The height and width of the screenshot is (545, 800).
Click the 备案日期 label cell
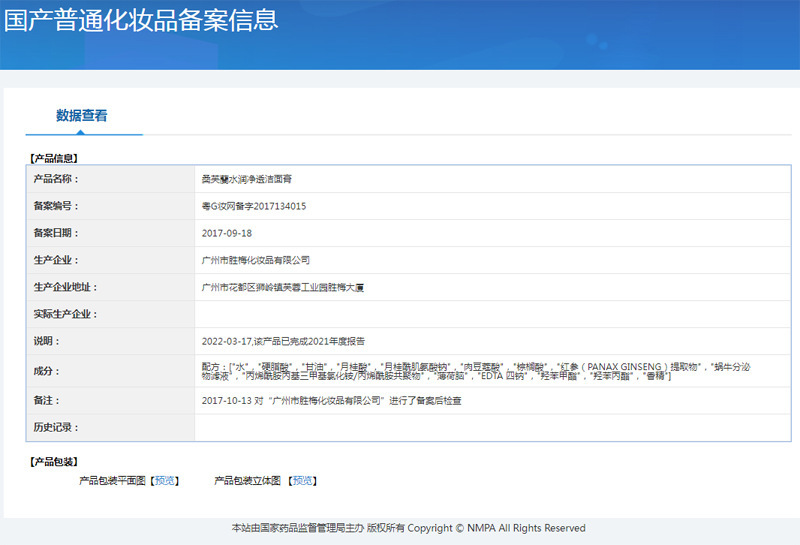pos(111,233)
